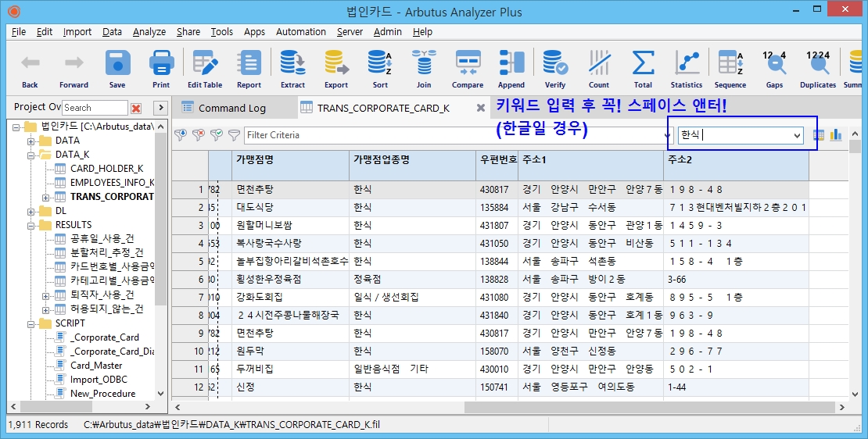Expand the project overview panel arrow
Screen dimensions: 868x439
tap(160, 108)
